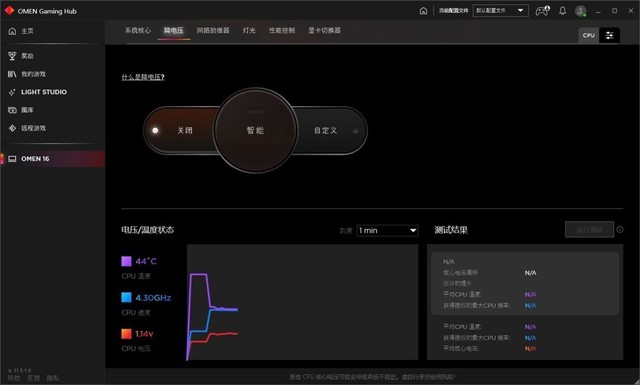Image resolution: width=640 pixels, height=385 pixels.
Task: Switch to the 系统核心 tab
Action: [x=138, y=31]
